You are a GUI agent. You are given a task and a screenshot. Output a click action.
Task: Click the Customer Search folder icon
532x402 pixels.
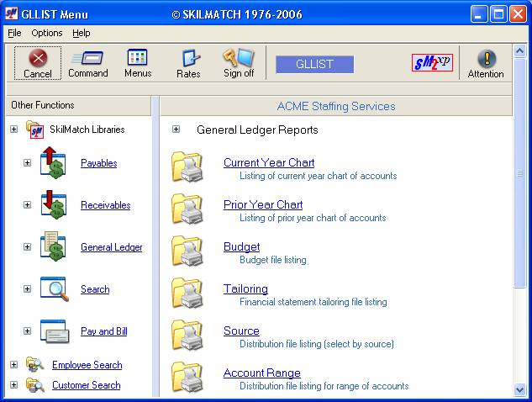(35, 385)
